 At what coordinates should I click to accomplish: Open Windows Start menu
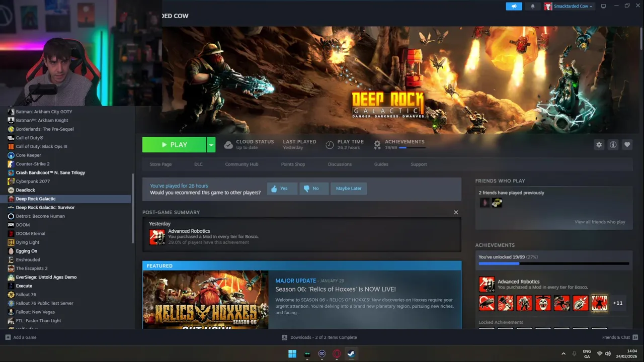click(x=292, y=353)
